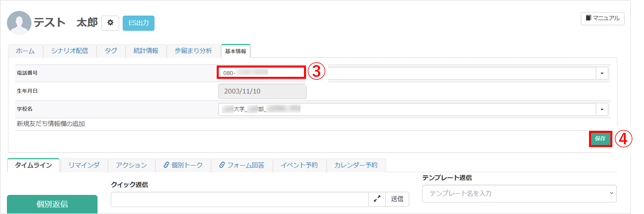Click 新規友だち情報欄の追加 link

tap(51, 124)
